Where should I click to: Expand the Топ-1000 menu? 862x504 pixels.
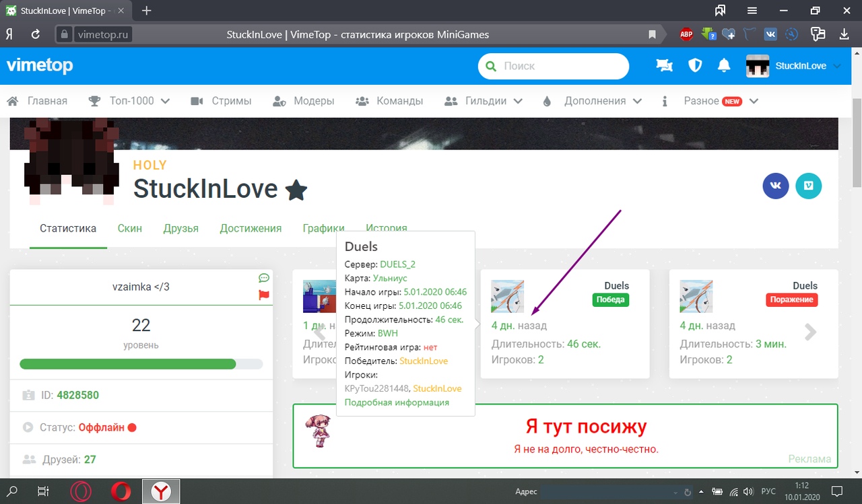click(129, 101)
